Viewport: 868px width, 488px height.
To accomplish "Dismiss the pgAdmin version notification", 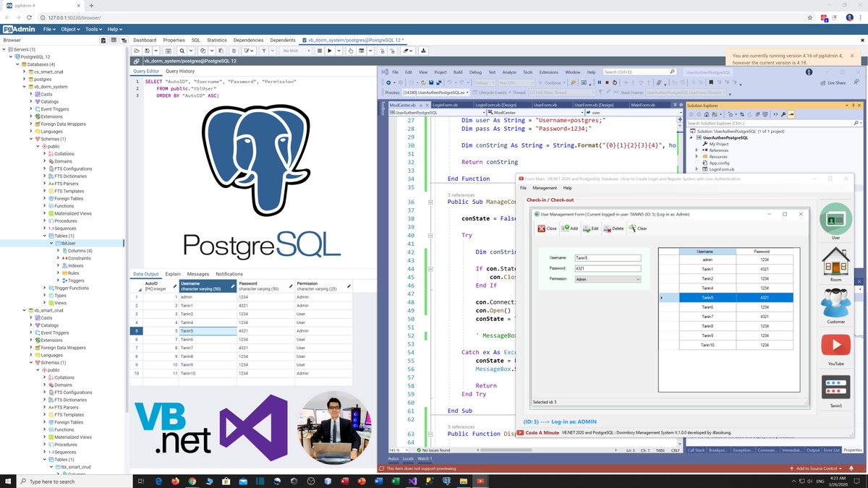I will [x=852, y=56].
